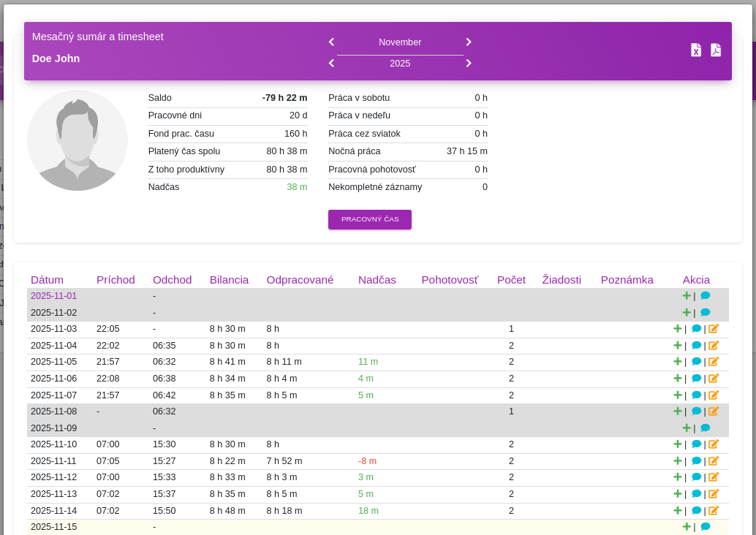Click the Žiadosti column header
This screenshot has width=756, height=535.
tap(562, 280)
